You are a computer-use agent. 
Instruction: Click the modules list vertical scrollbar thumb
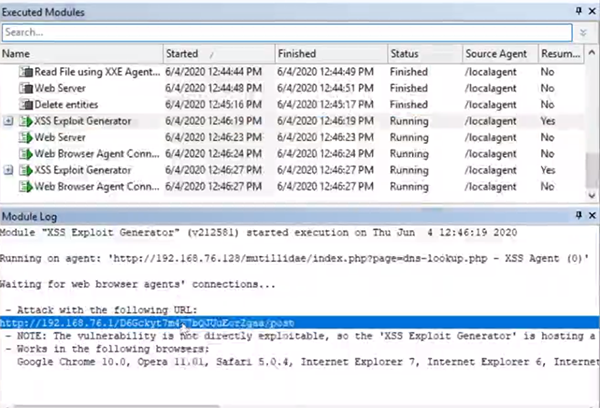pos(592,170)
